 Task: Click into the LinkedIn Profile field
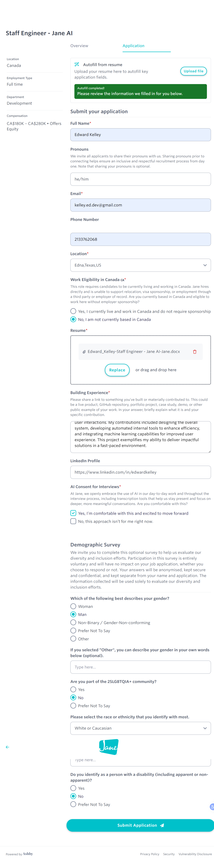[140, 472]
